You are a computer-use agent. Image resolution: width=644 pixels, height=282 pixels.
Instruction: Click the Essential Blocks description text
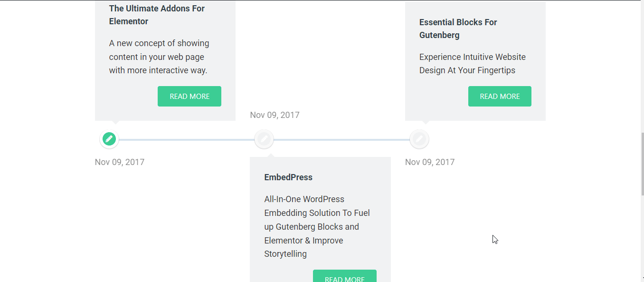click(x=472, y=63)
